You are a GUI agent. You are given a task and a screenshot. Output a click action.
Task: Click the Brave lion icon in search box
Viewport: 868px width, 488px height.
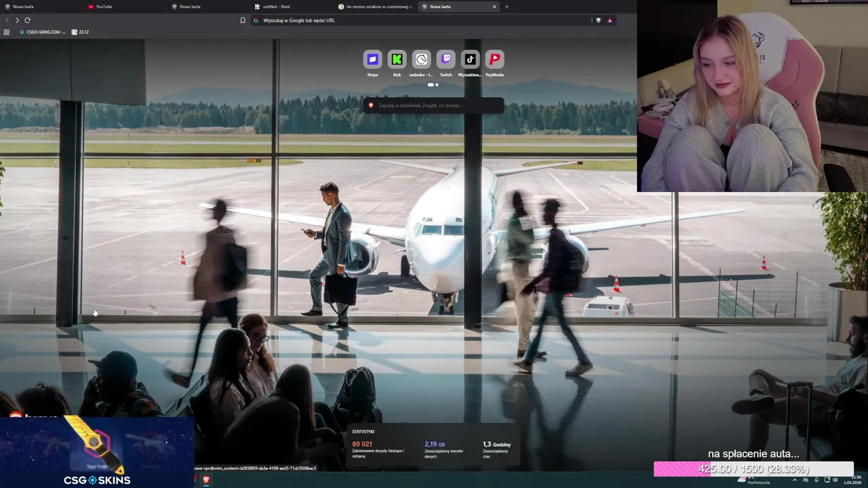tap(371, 106)
